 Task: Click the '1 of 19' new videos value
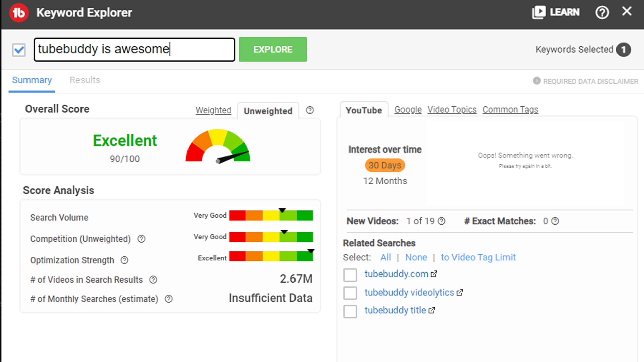click(420, 221)
